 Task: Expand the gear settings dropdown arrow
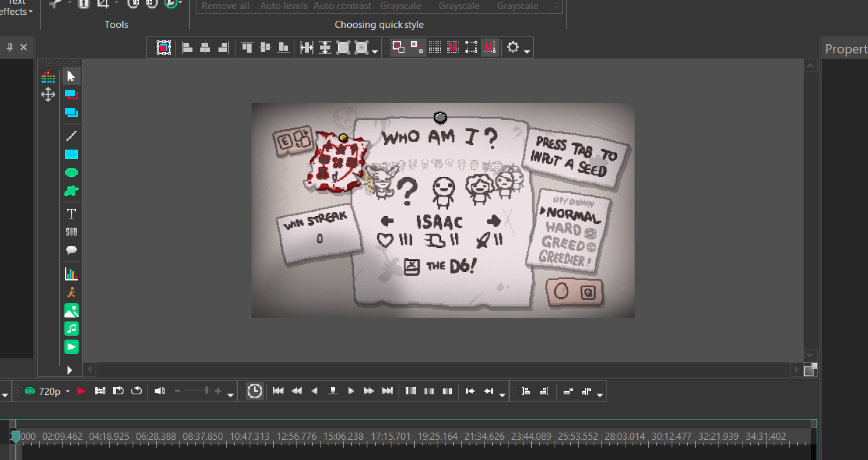click(x=527, y=51)
